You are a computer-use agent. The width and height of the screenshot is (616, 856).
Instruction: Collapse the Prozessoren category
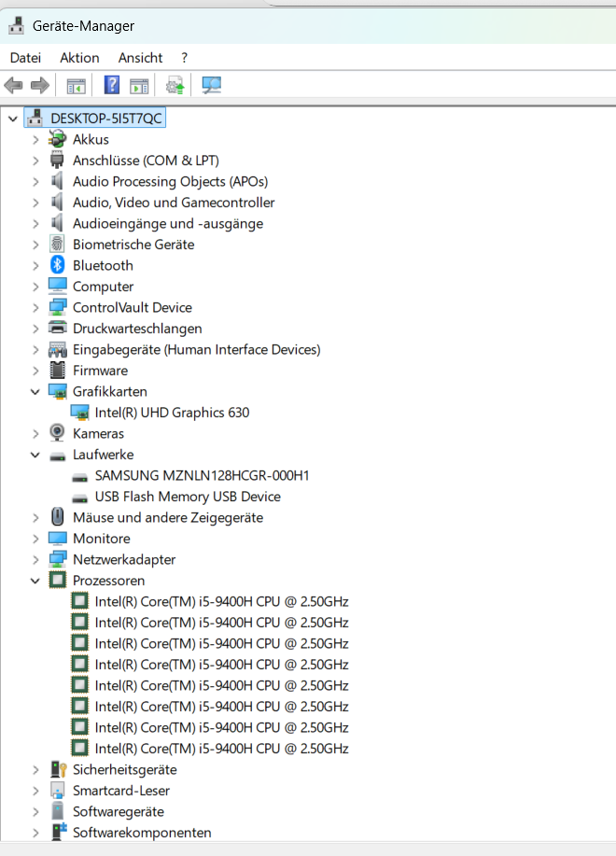coord(35,581)
